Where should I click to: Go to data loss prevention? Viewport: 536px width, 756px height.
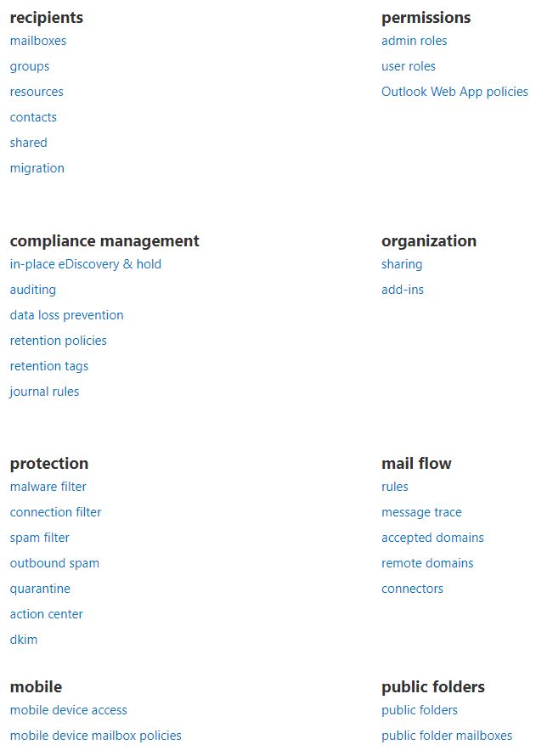tap(66, 315)
